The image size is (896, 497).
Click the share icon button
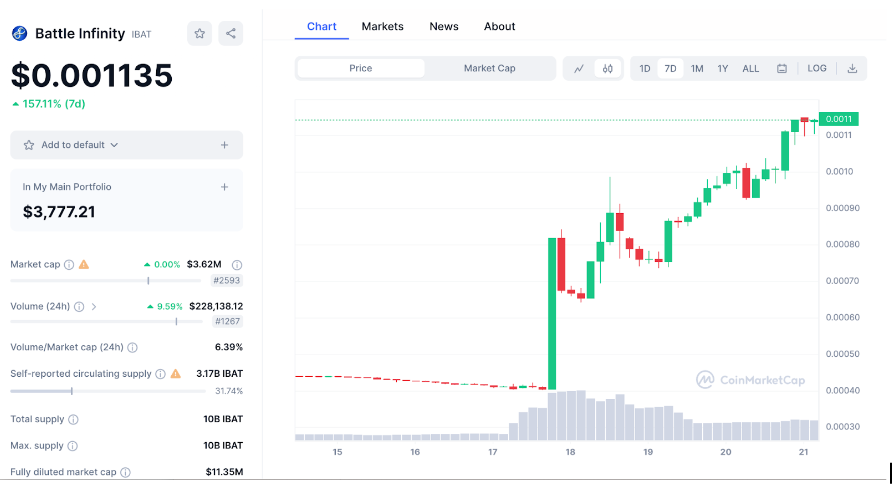[x=231, y=33]
